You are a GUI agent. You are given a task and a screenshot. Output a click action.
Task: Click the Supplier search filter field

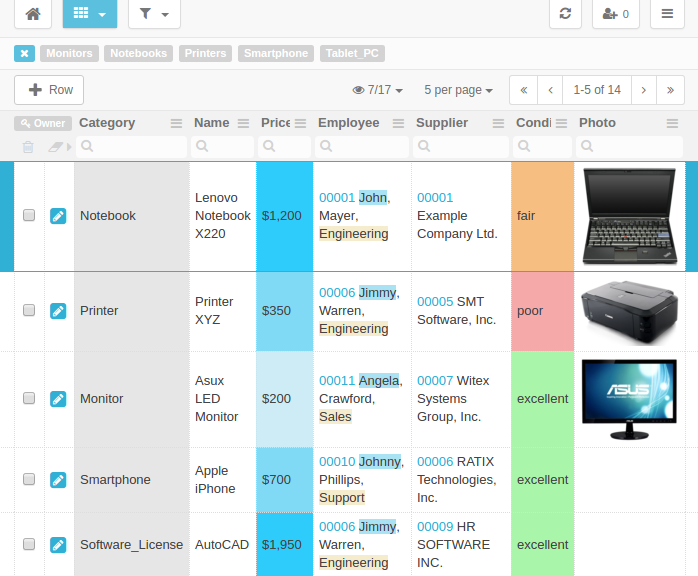[461, 146]
